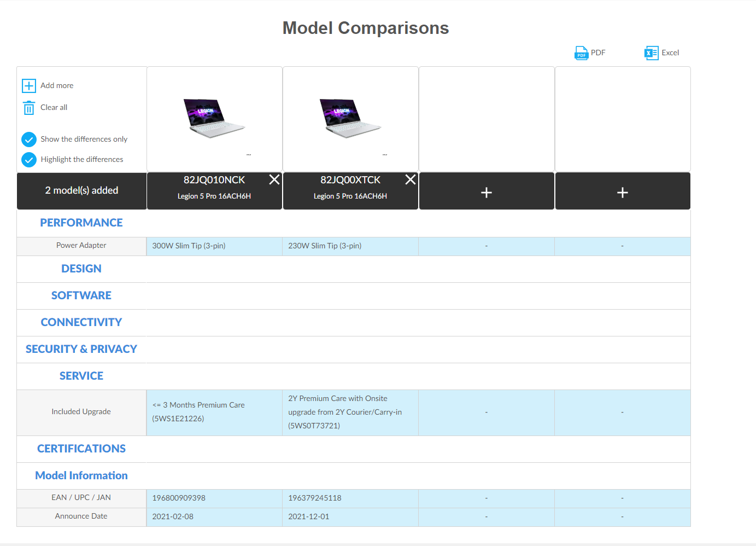Toggle Highlight the differences checkbox
This screenshot has height=546, width=756.
tap(29, 160)
